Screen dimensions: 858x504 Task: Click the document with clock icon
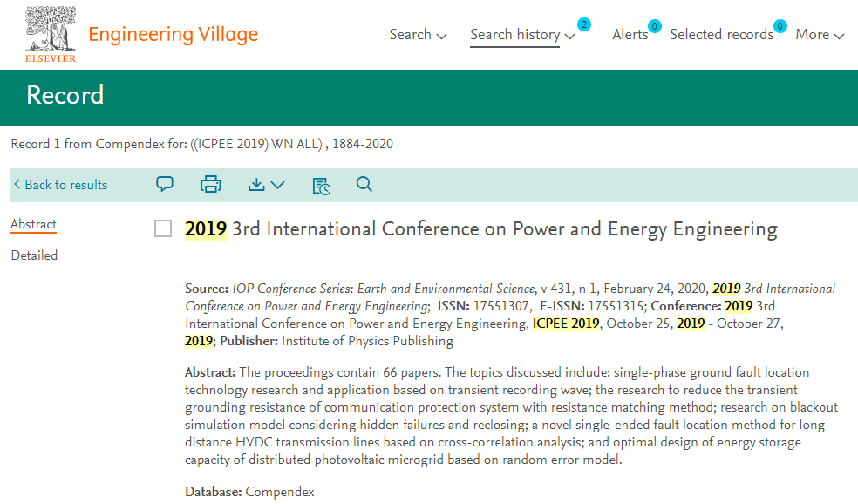321,186
